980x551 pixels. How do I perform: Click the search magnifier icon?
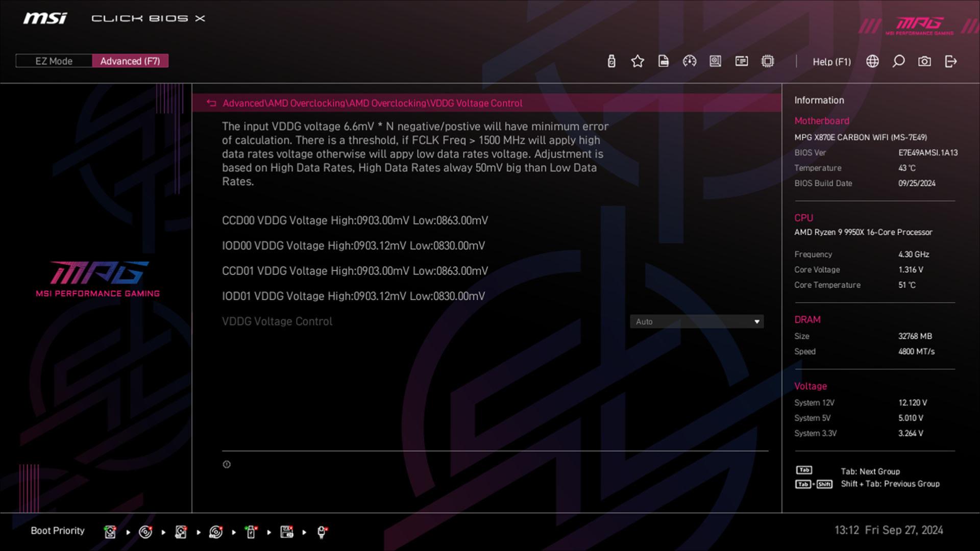coord(899,62)
